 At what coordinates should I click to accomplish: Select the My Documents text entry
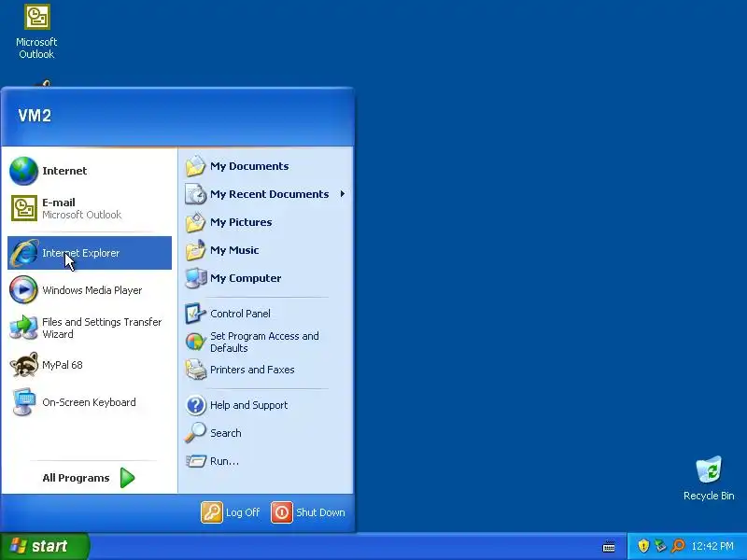pyautogui.click(x=249, y=166)
